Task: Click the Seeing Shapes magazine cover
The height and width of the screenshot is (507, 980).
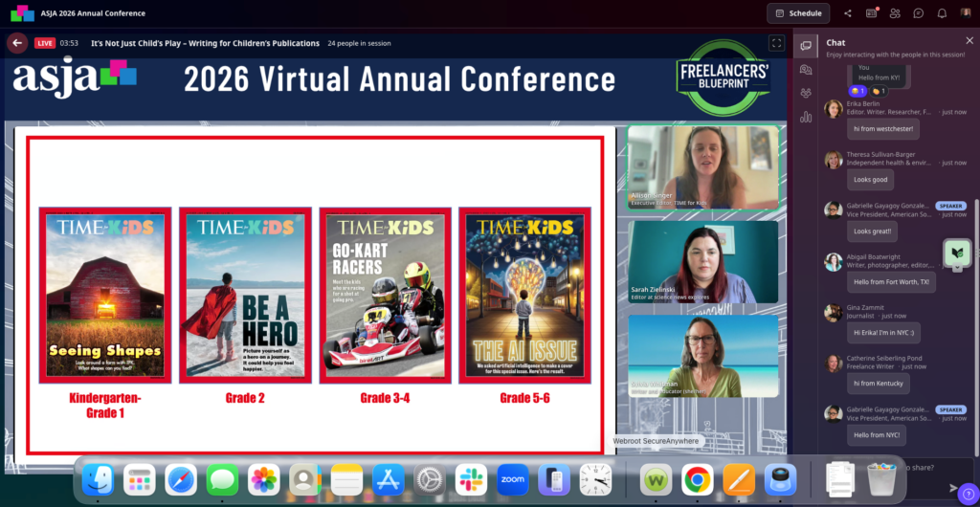Action: click(x=105, y=295)
